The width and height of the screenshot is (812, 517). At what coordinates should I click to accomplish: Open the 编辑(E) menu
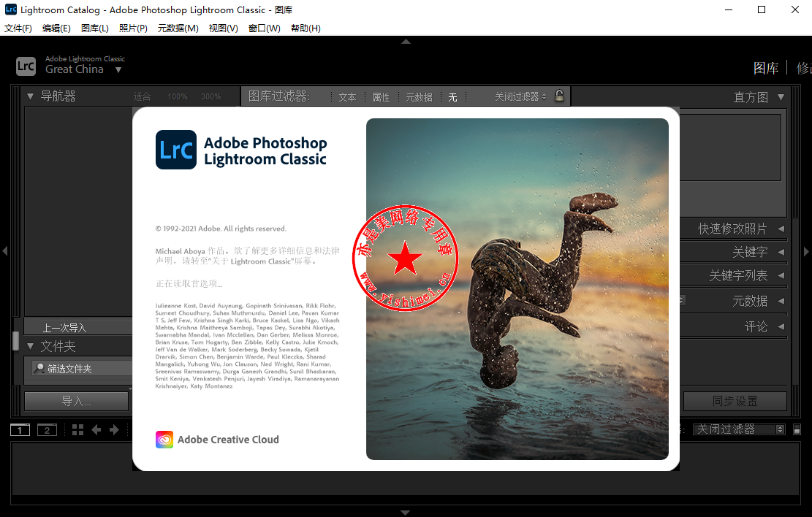[56, 28]
